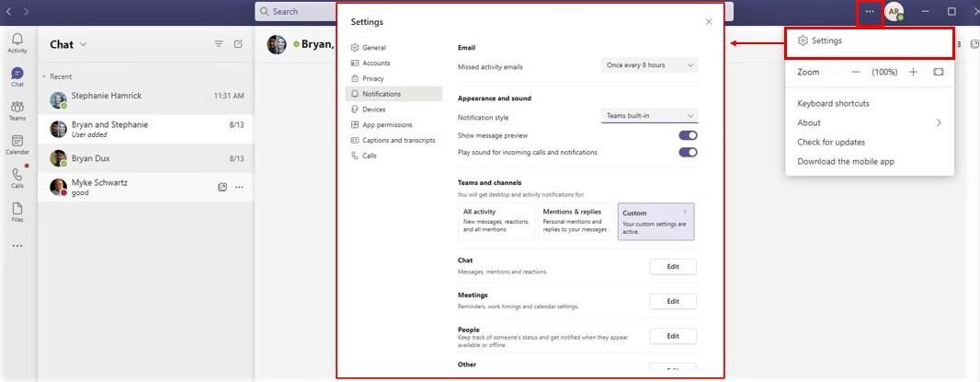Viewport: 980px width, 382px height.
Task: Open the top bar more options ellipsis
Action: click(870, 11)
